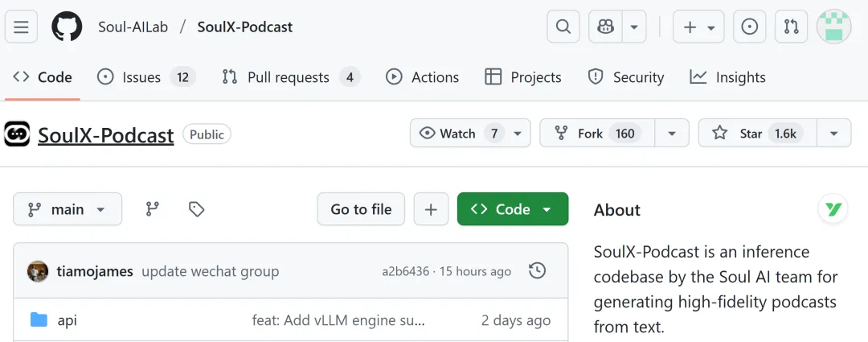The width and height of the screenshot is (868, 342).
Task: Switch to the Code tab
Action: [x=43, y=77]
